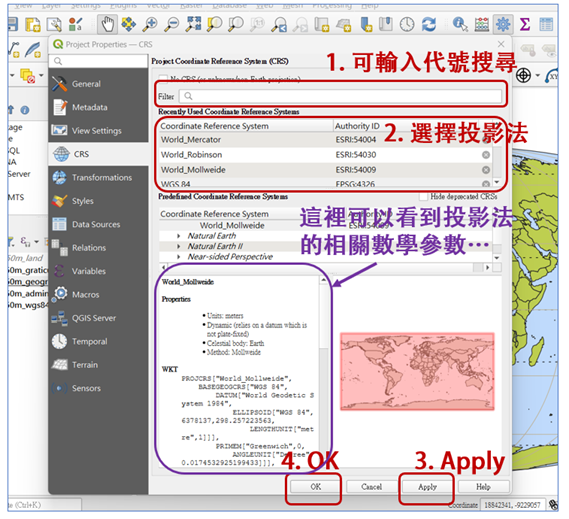Click the Apply button
Screen dimensions: 569x519
[427, 487]
